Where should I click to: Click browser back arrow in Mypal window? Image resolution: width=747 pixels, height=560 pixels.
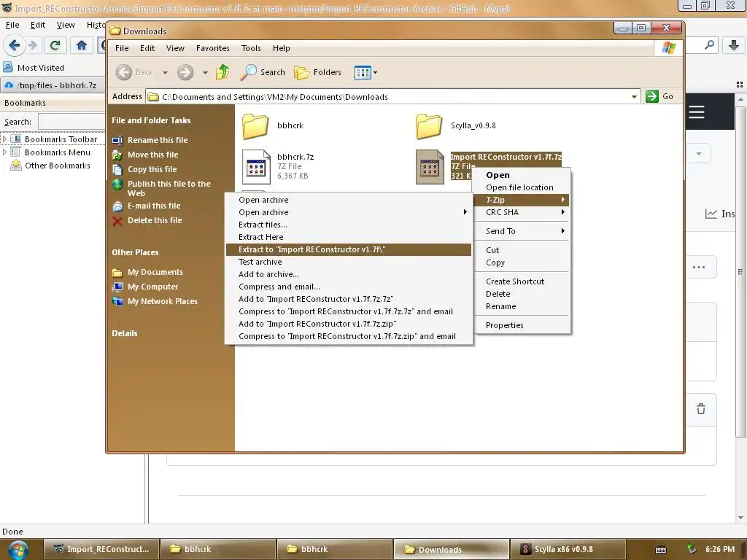(14, 45)
